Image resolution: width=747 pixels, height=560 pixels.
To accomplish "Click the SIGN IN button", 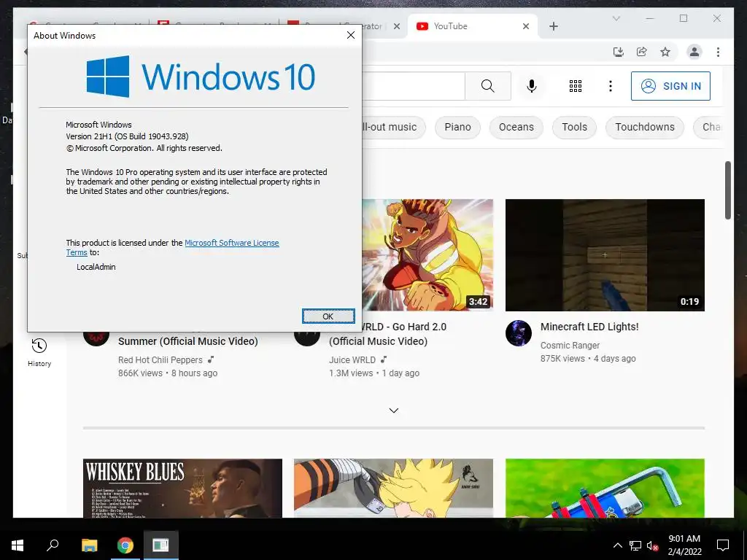I will (670, 86).
